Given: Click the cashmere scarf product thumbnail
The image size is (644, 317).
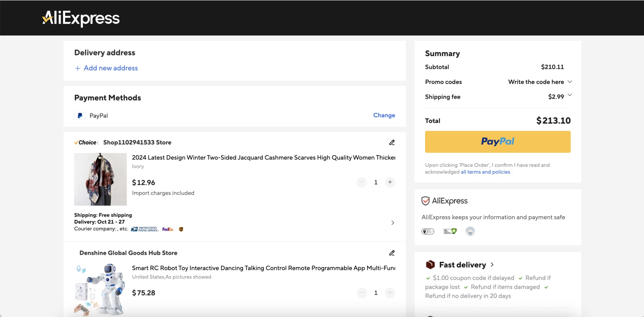Looking at the screenshot, I should [x=100, y=179].
